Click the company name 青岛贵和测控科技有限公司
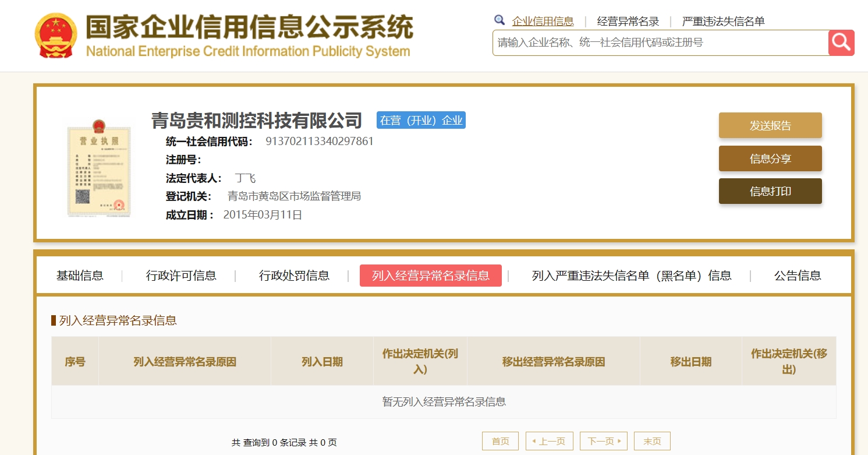868x455 pixels. (x=257, y=121)
